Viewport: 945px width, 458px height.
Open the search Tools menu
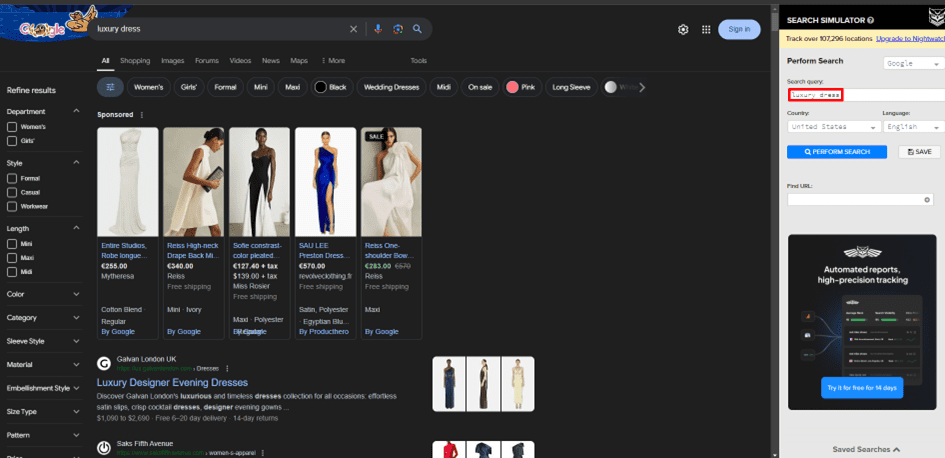[418, 61]
